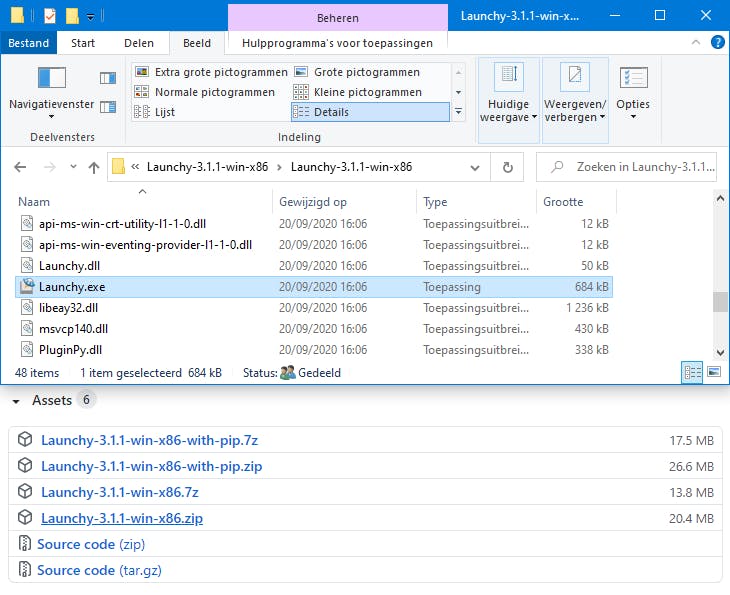
Task: Click the refresh button beside address bar
Action: (508, 167)
